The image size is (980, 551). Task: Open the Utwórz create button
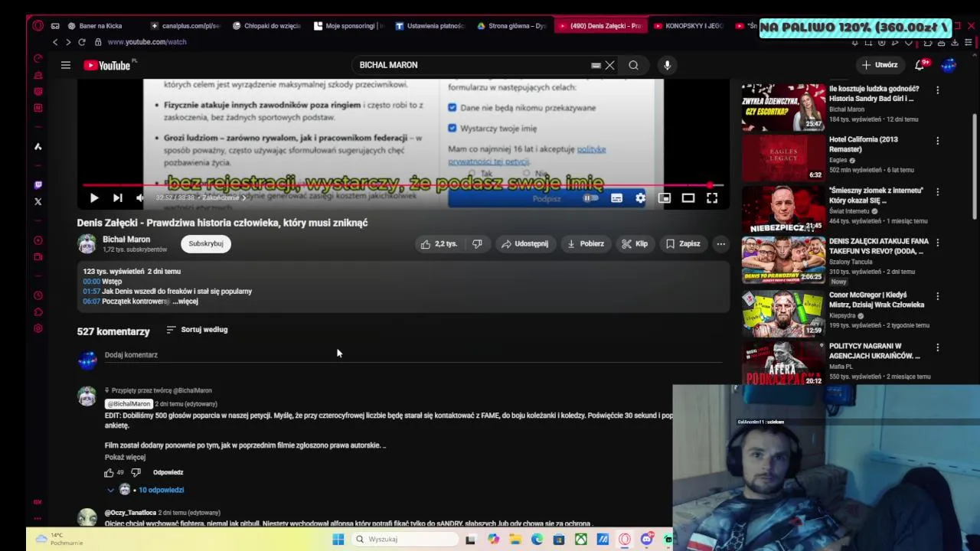point(879,65)
